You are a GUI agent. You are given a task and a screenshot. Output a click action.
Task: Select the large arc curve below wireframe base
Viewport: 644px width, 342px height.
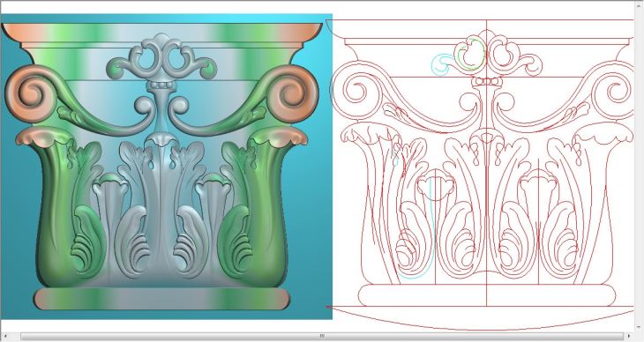pyautogui.click(x=481, y=318)
